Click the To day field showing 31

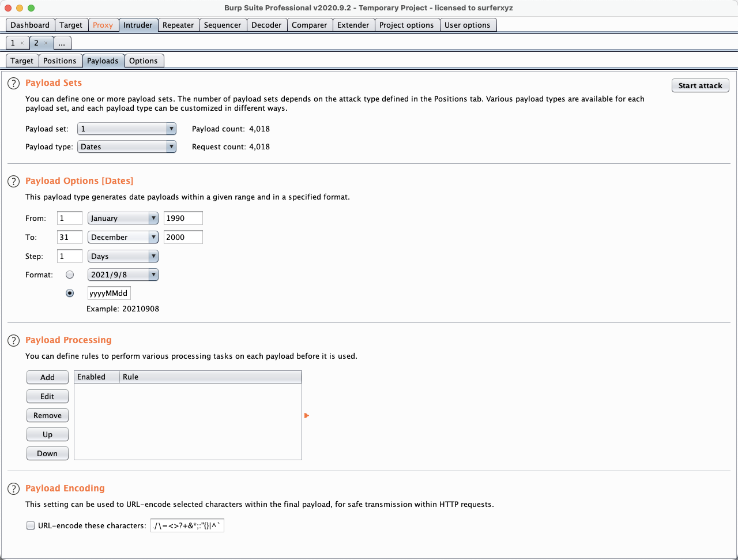pyautogui.click(x=70, y=237)
